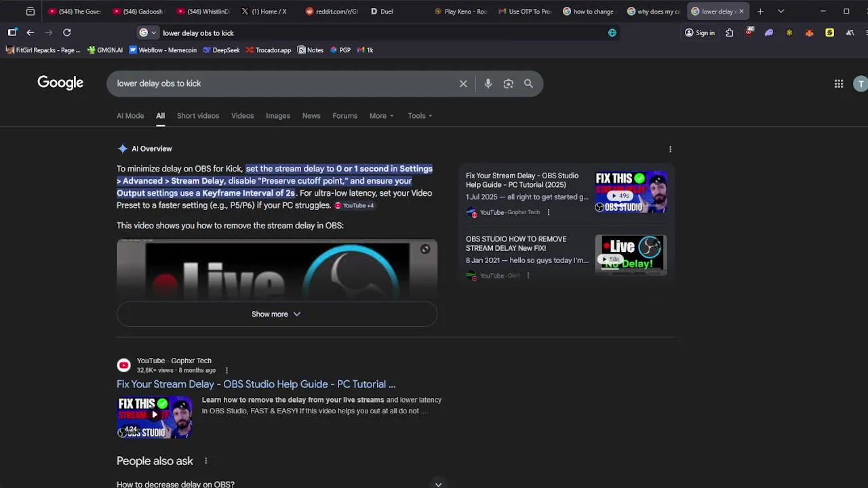Open the PGP bookmark

tap(340, 50)
